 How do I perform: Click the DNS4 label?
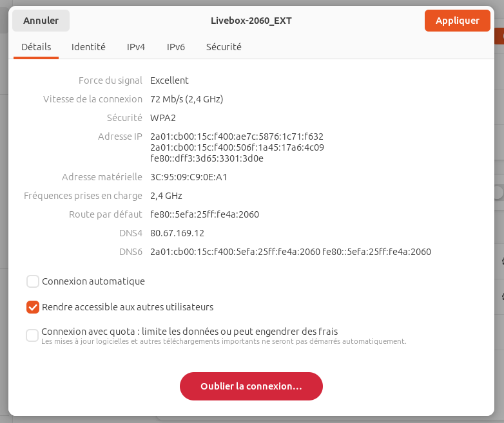130,233
